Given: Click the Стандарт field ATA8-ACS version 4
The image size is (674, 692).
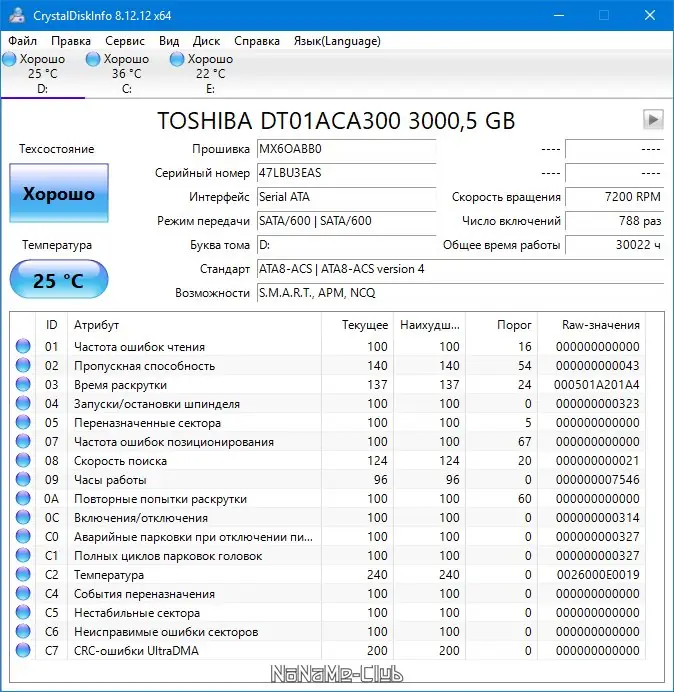Looking at the screenshot, I should [x=460, y=269].
